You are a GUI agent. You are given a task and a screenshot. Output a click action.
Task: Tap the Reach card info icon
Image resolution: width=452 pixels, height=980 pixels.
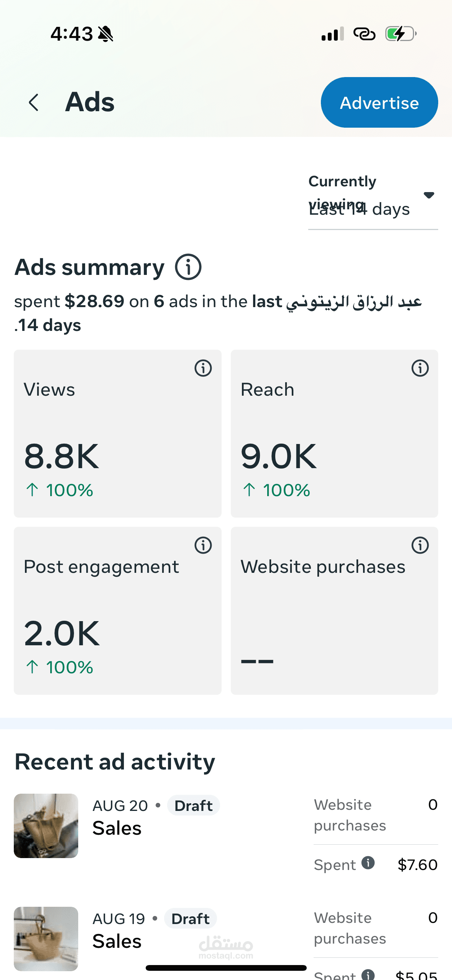pos(420,368)
